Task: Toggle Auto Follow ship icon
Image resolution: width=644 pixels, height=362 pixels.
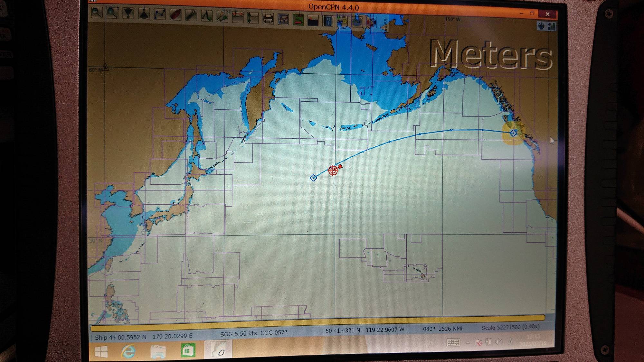Action: [x=175, y=14]
